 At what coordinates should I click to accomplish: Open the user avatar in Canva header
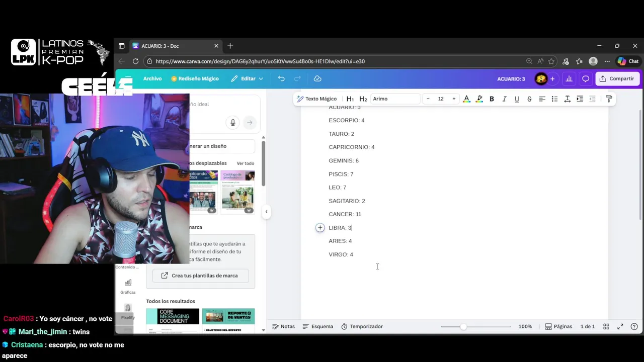point(541,78)
